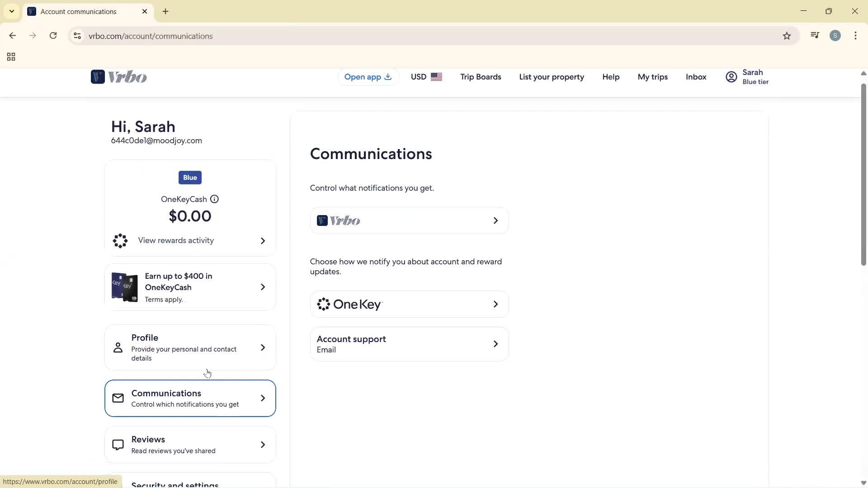The height and width of the screenshot is (488, 868).
Task: Click the Communications envelope icon
Action: click(118, 398)
